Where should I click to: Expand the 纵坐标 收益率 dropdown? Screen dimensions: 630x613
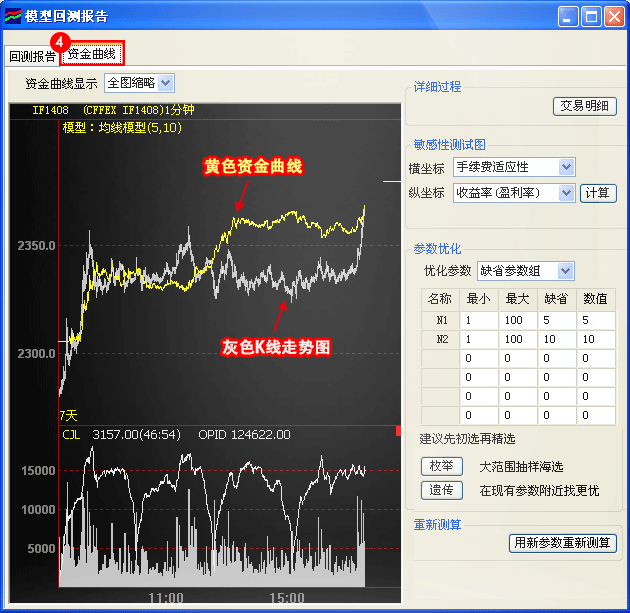pyautogui.click(x=513, y=192)
